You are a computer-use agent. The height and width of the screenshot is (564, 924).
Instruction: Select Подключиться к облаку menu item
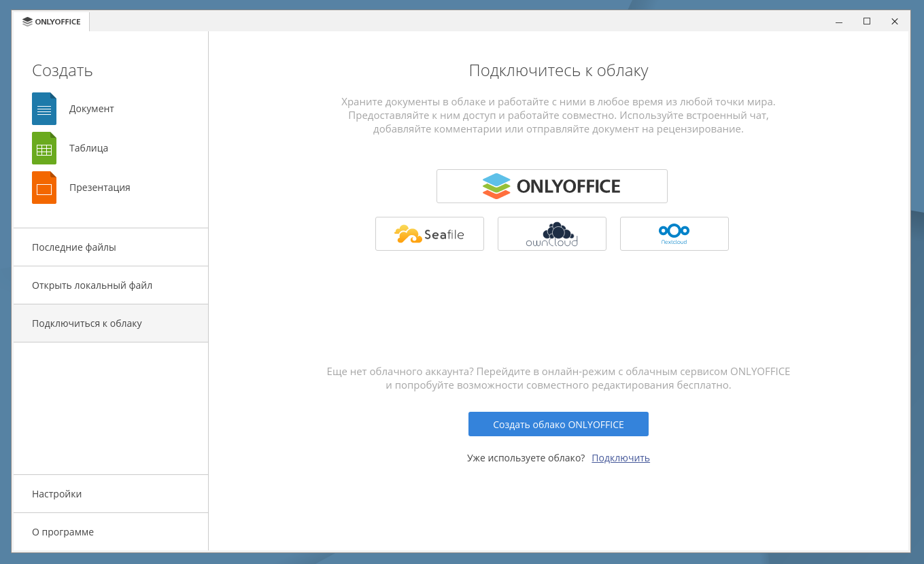tap(111, 323)
